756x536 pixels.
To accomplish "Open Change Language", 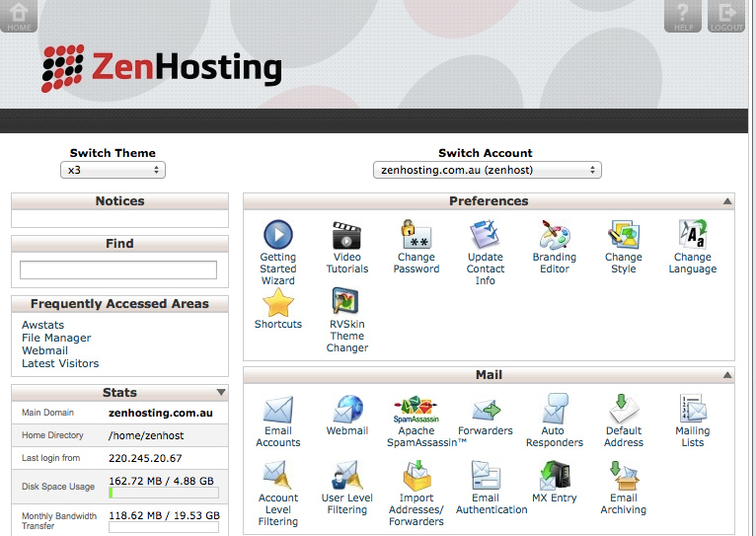I will pos(693,235).
